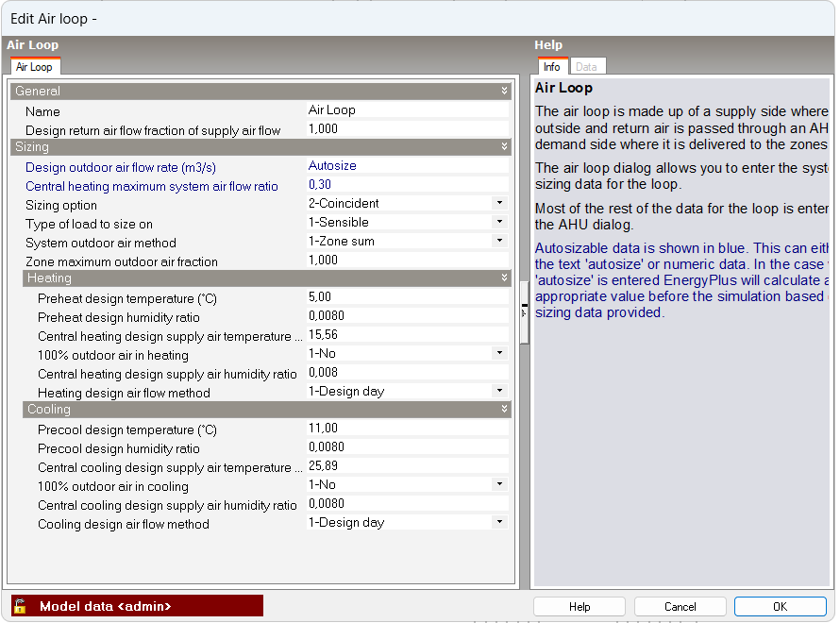Open Cooling design air flow method dropdown

click(499, 522)
